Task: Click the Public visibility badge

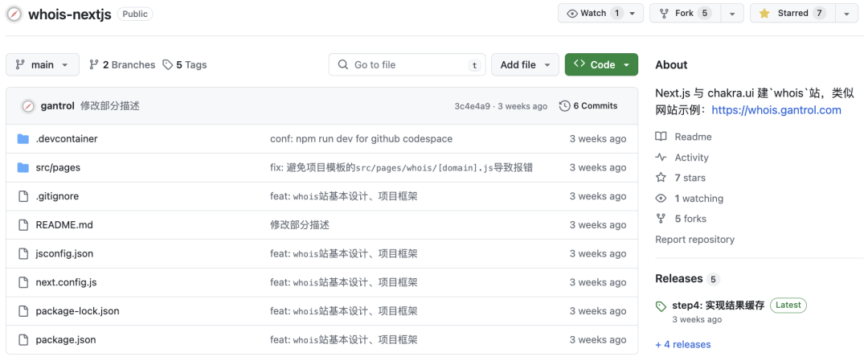Action: (x=135, y=14)
